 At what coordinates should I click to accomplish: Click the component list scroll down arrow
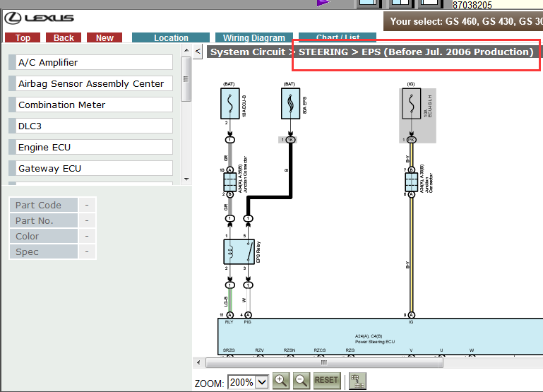click(186, 179)
